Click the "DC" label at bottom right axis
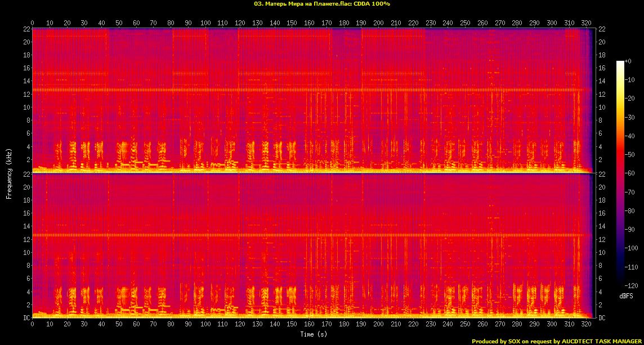Screen dimensions: 644x345 [602, 318]
